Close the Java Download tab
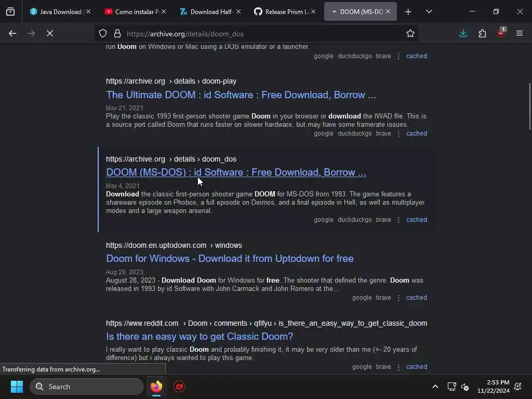532x399 pixels. point(88,11)
